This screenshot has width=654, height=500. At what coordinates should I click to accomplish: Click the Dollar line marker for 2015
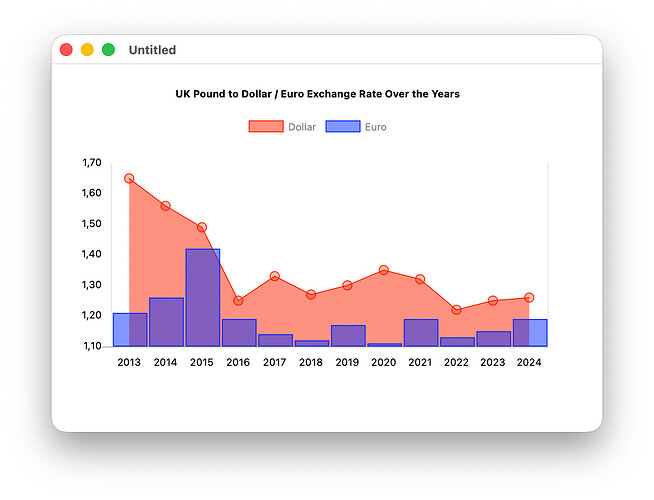point(202,228)
